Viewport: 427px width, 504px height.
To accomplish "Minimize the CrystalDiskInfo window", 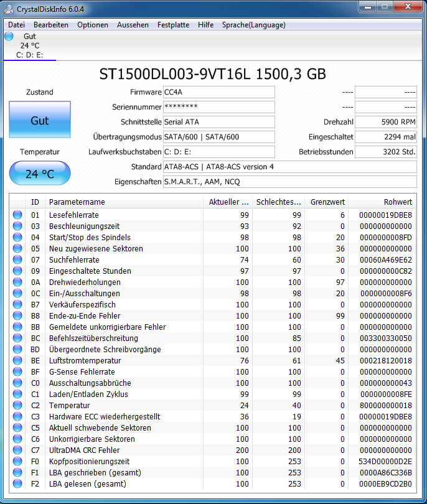I will pyautogui.click(x=368, y=6).
